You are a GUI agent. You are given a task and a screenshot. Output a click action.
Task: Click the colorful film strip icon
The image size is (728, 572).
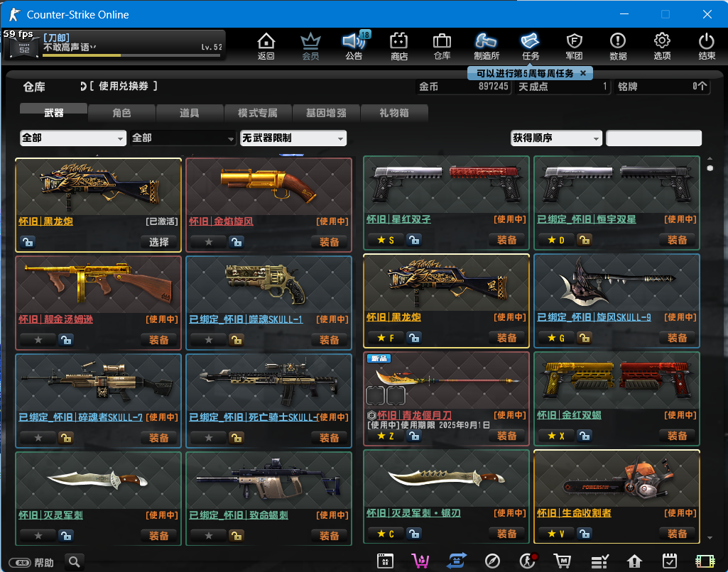click(705, 561)
